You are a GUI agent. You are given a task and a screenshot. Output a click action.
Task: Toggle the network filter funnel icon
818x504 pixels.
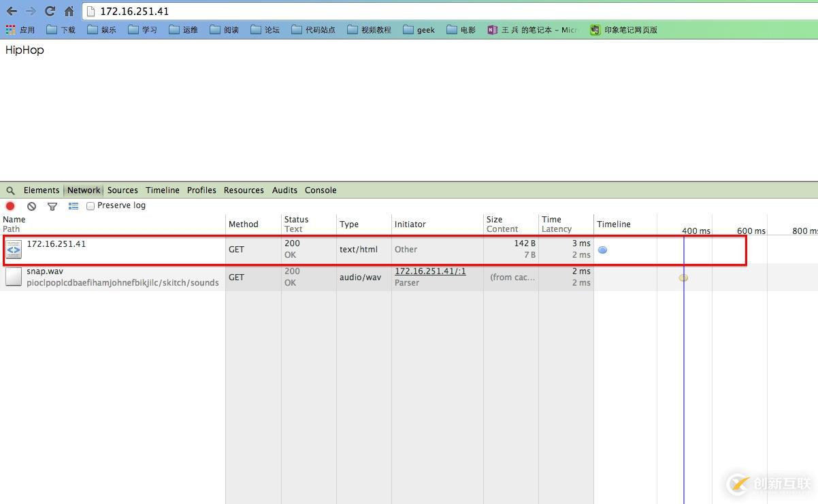[x=52, y=206]
